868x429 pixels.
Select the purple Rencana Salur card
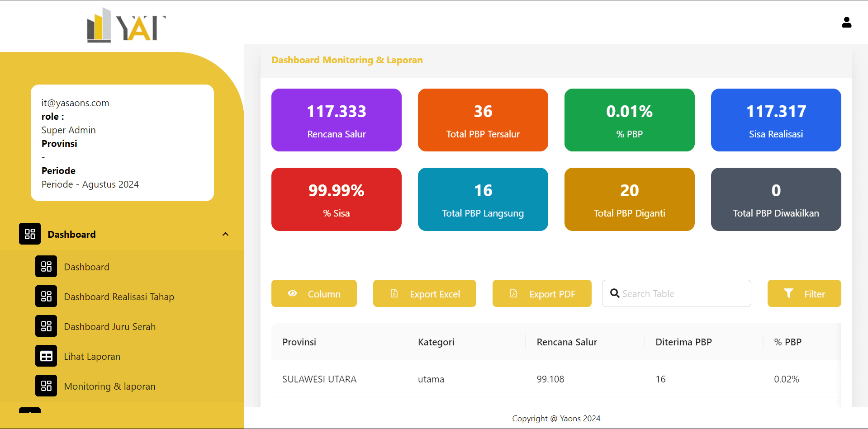(336, 120)
